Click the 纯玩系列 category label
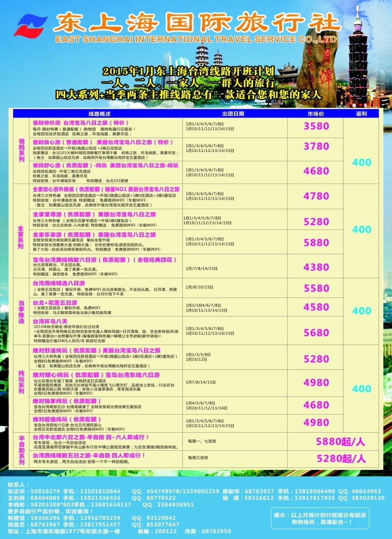The width and height of the screenshot is (392, 539). (22, 382)
